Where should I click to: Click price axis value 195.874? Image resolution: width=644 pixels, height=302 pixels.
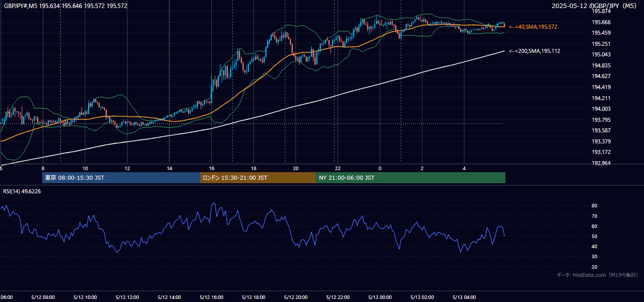pos(601,11)
